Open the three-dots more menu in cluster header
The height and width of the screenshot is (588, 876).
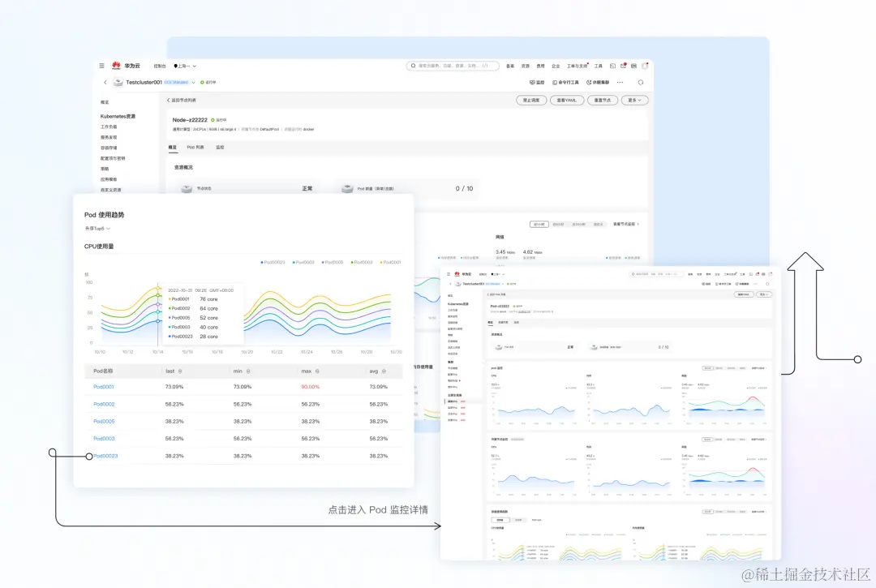coord(620,82)
